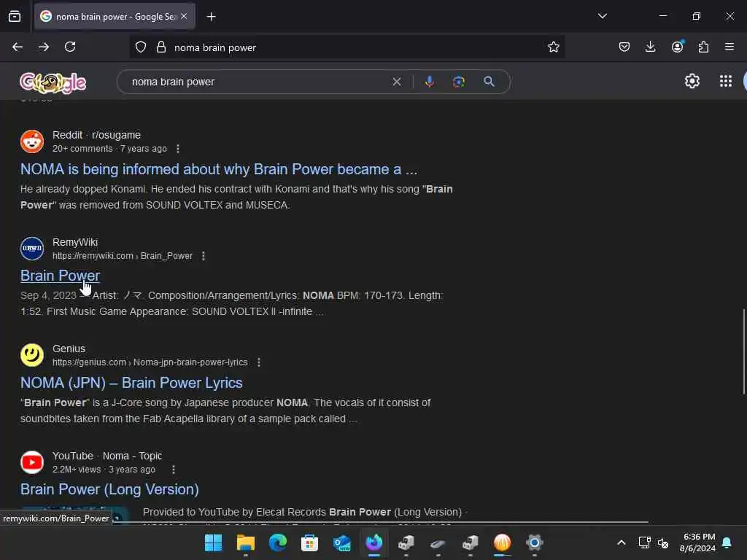Open Firefox View tabs overview icon
Viewport: 747px width, 560px height.
[x=15, y=16]
